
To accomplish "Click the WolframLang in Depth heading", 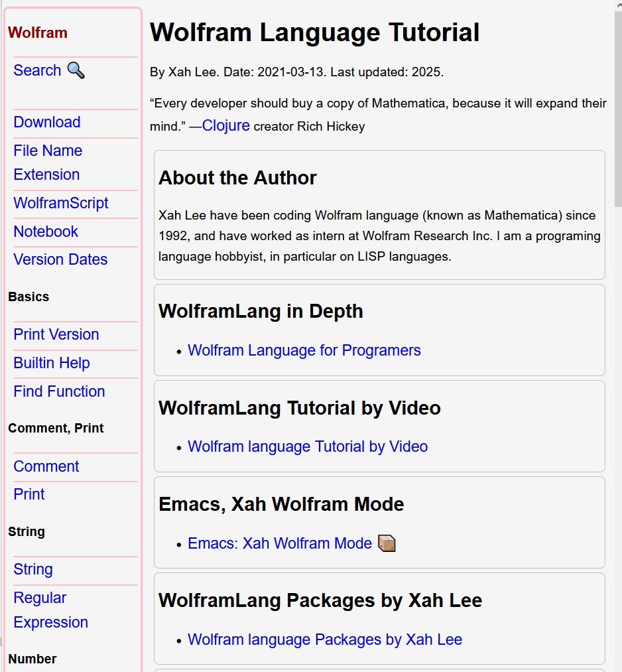I will [x=261, y=311].
